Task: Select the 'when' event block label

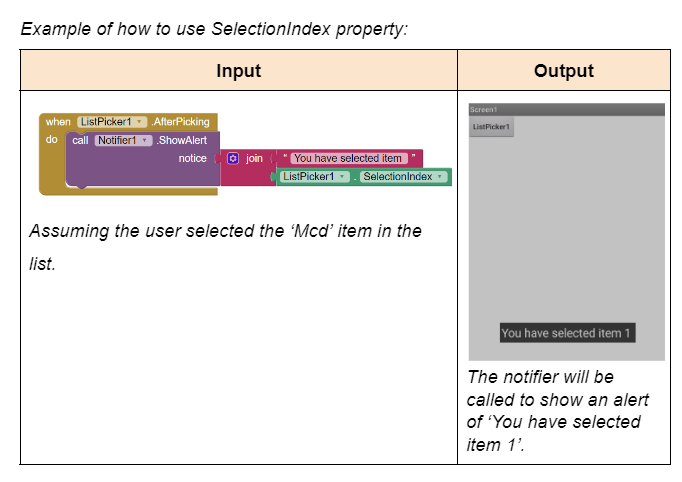Action: [x=58, y=122]
